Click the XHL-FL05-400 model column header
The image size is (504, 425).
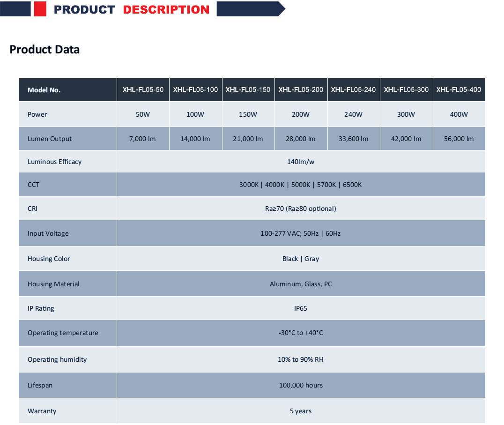(459, 89)
